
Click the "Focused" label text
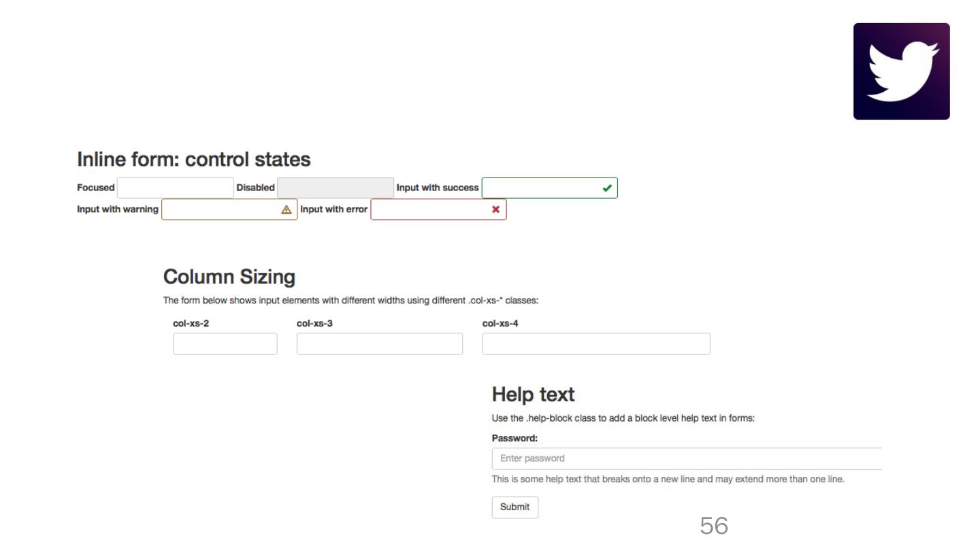click(x=96, y=188)
